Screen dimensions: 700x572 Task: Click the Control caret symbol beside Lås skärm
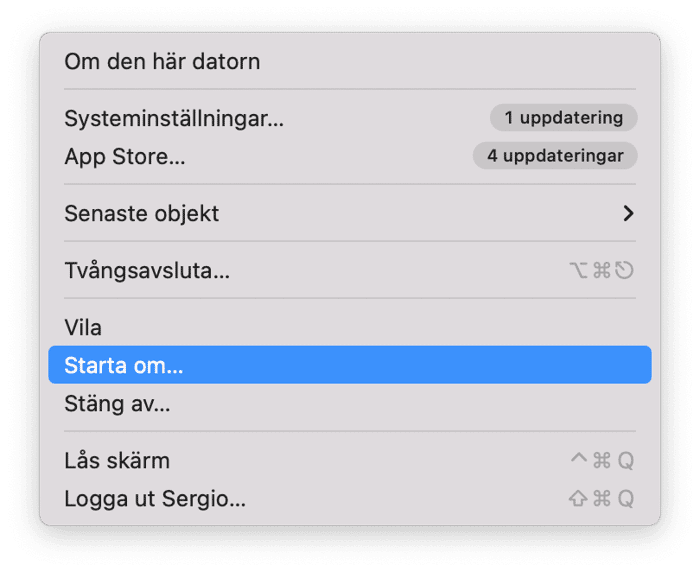[x=578, y=460]
